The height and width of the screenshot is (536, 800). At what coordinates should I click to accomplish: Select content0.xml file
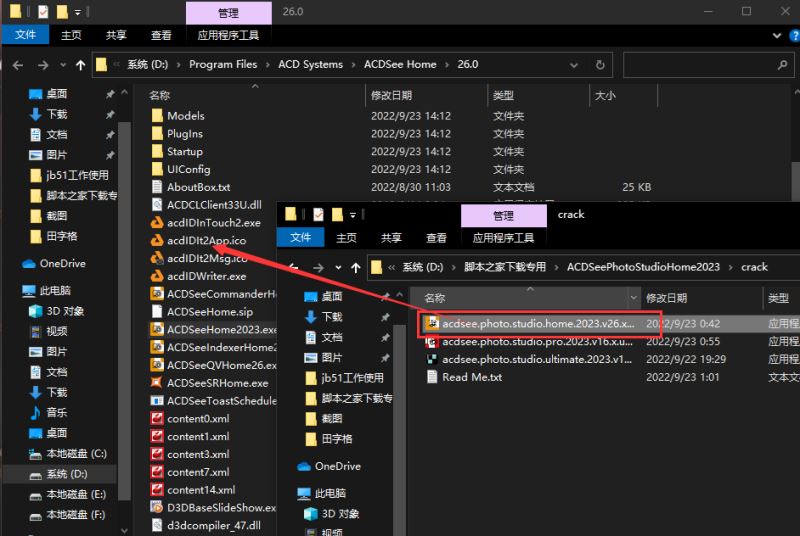198,419
